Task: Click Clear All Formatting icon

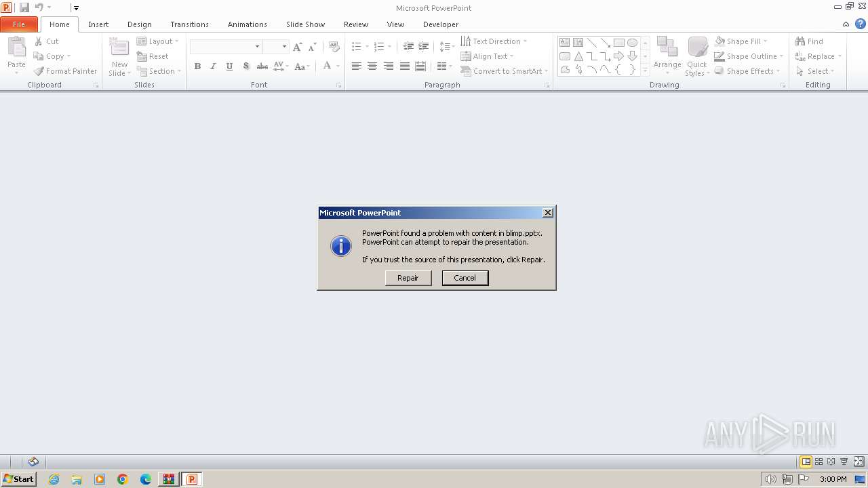Action: 334,47
